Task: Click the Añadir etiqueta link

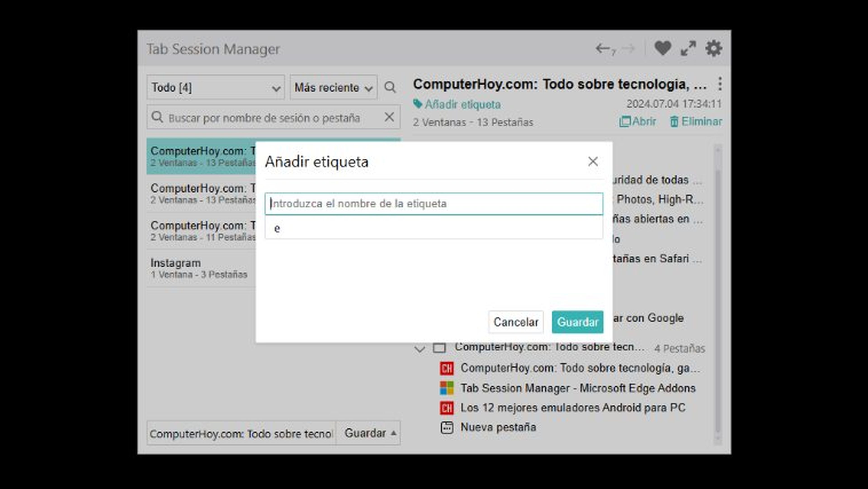Action: tap(457, 104)
